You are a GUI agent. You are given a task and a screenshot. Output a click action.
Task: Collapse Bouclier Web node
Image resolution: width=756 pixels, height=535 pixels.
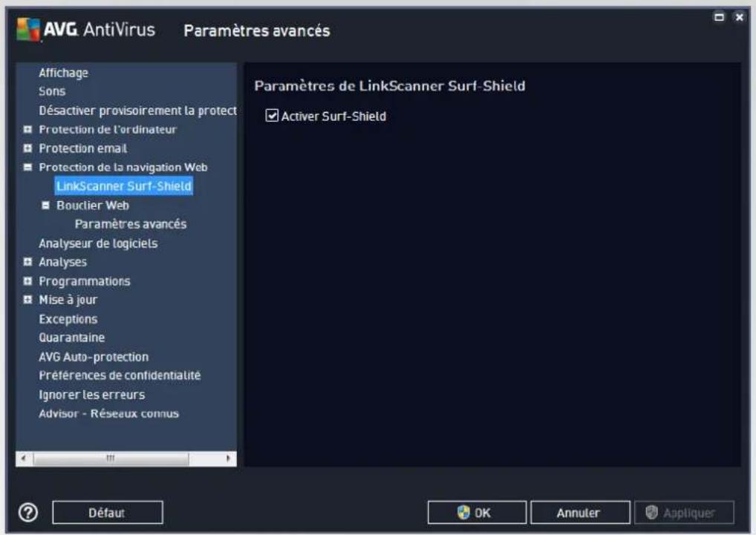(45, 205)
